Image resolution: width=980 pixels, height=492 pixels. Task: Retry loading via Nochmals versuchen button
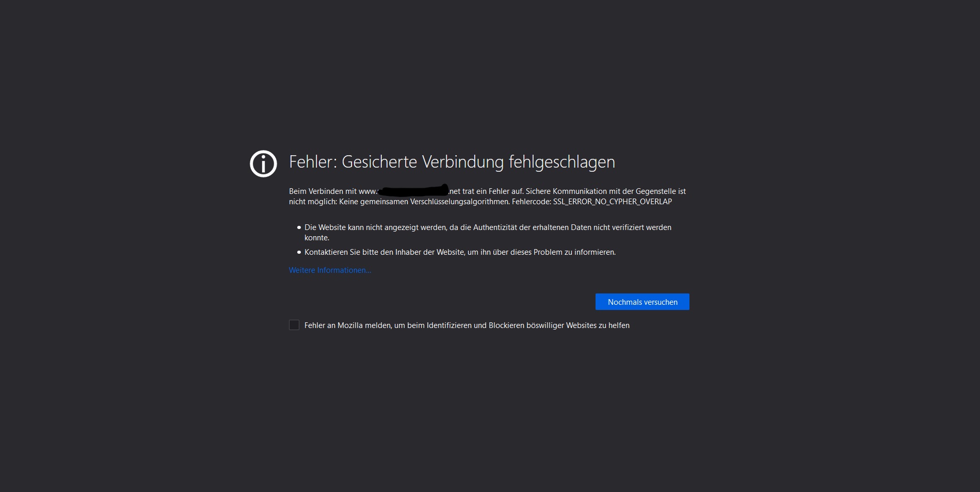[642, 302]
